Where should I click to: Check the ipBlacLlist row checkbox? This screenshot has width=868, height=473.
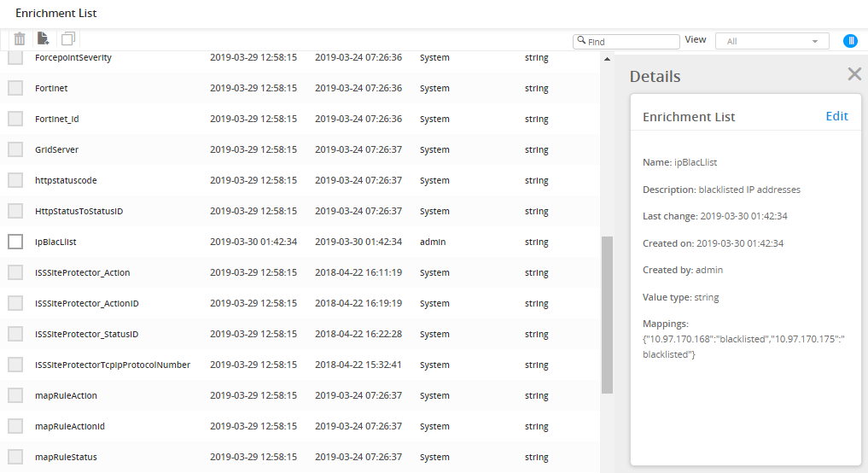click(15, 242)
